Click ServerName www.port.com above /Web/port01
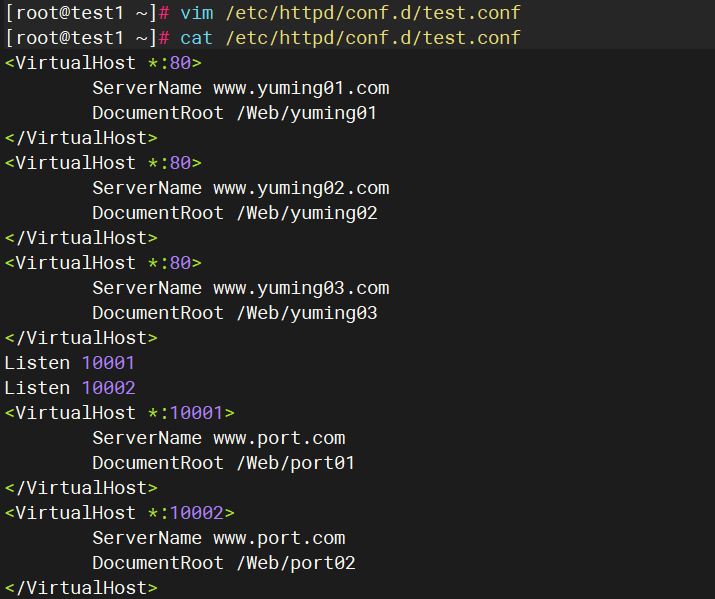 tap(219, 439)
